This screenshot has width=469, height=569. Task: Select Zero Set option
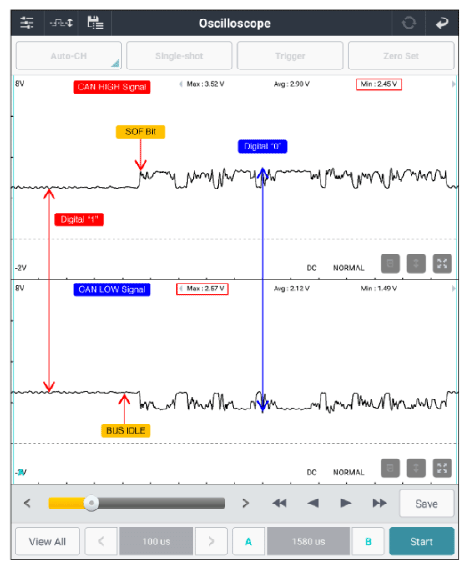pos(401,56)
